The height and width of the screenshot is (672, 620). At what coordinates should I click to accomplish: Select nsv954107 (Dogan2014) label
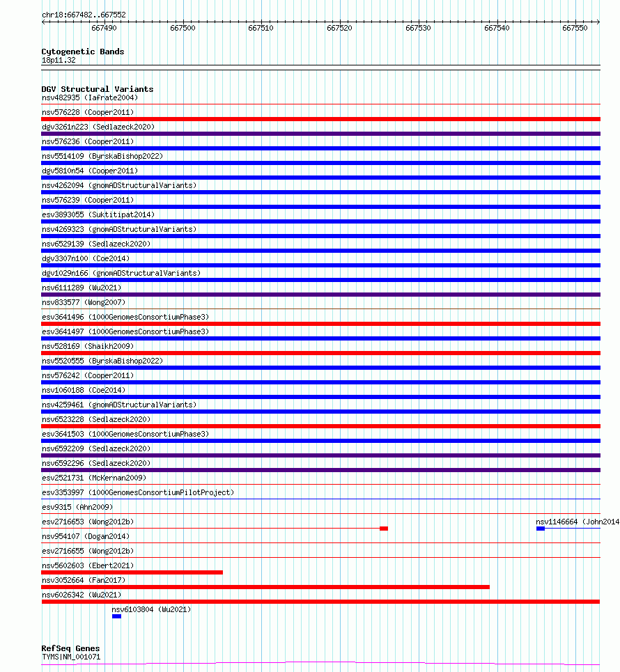pyautogui.click(x=85, y=536)
